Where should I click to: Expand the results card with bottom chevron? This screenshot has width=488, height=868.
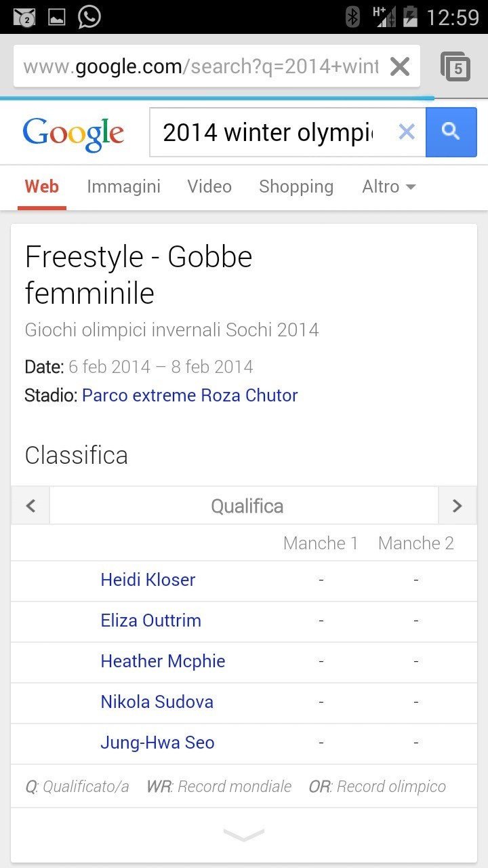tap(243, 835)
